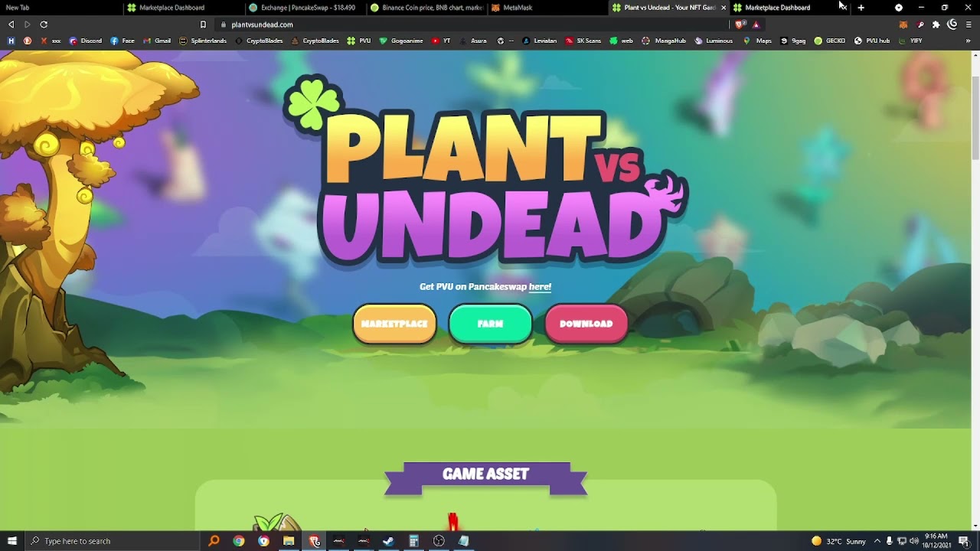Open the weather widget showing 32°C Sunny

pyautogui.click(x=838, y=541)
